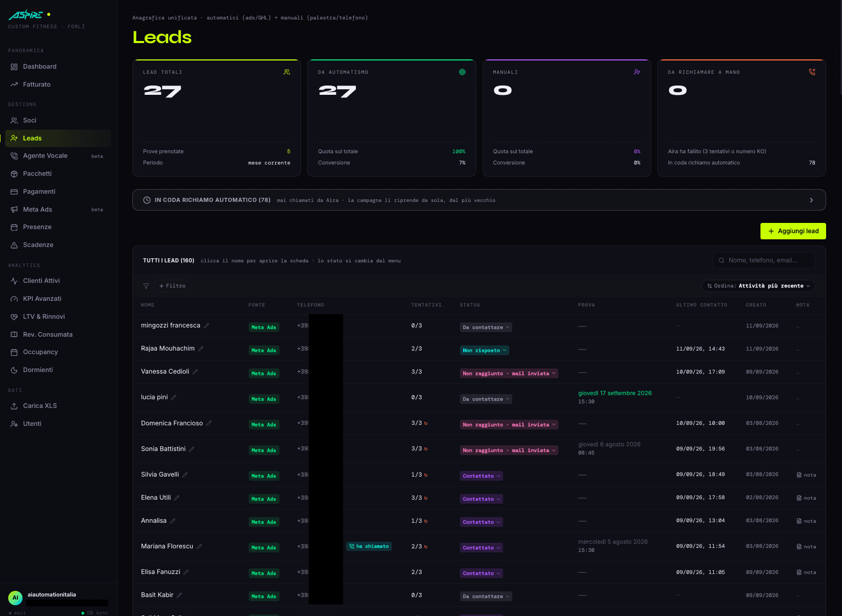Open Silvia Gavelli nota
This screenshot has height=616, width=842.
click(806, 475)
